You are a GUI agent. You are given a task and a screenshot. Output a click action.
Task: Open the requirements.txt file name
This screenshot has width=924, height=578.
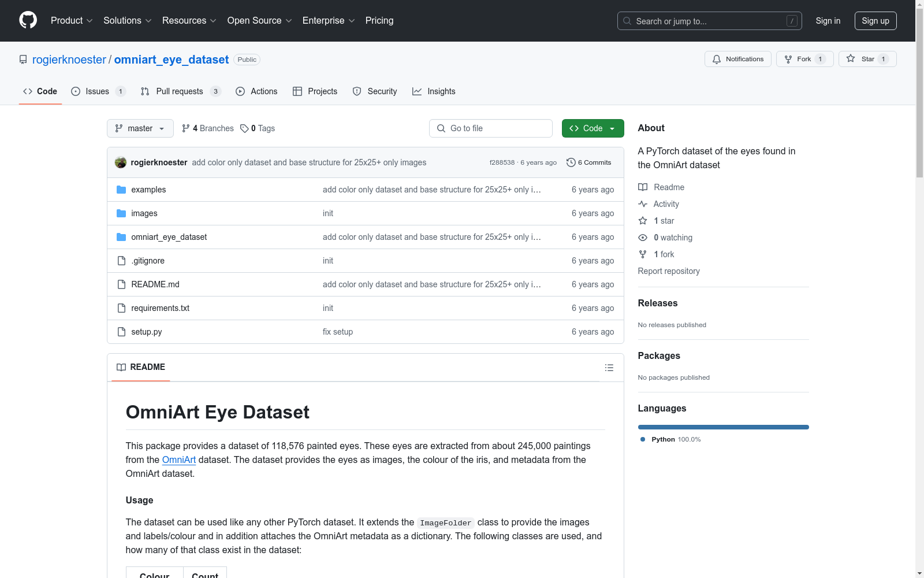pos(161,308)
